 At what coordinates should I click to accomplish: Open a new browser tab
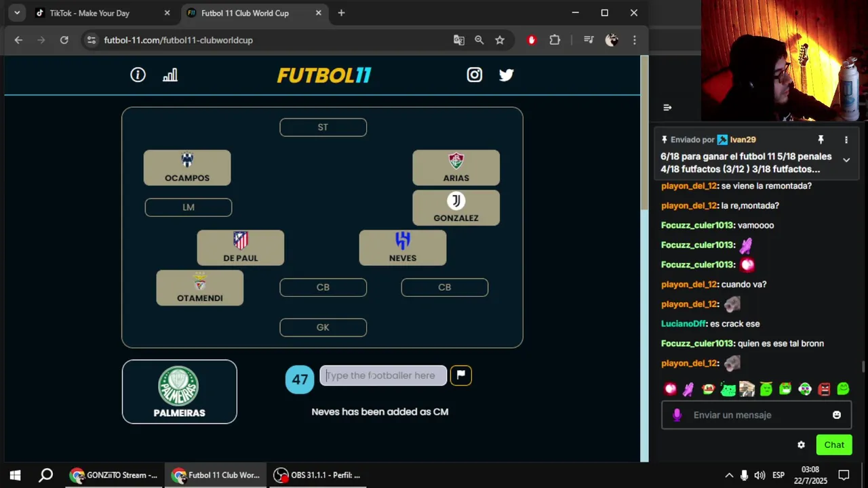click(x=341, y=13)
